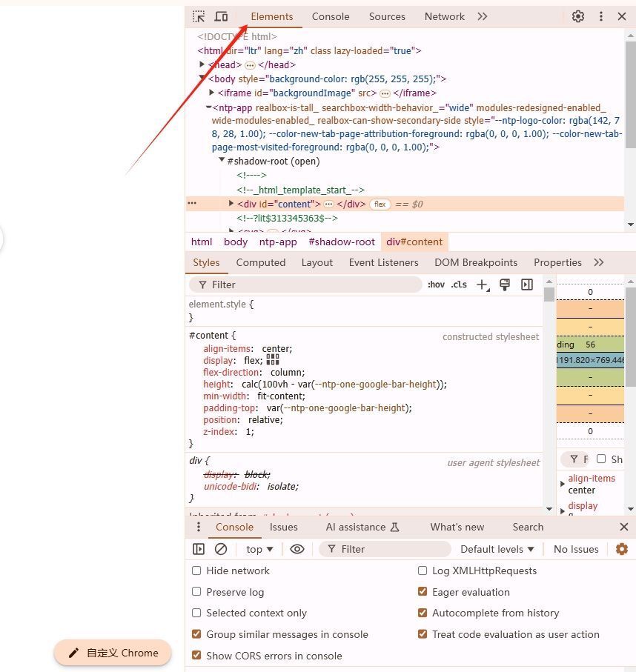This screenshot has width=636, height=672.
Task: Toggle the device toolbar icon
Action: (x=221, y=16)
